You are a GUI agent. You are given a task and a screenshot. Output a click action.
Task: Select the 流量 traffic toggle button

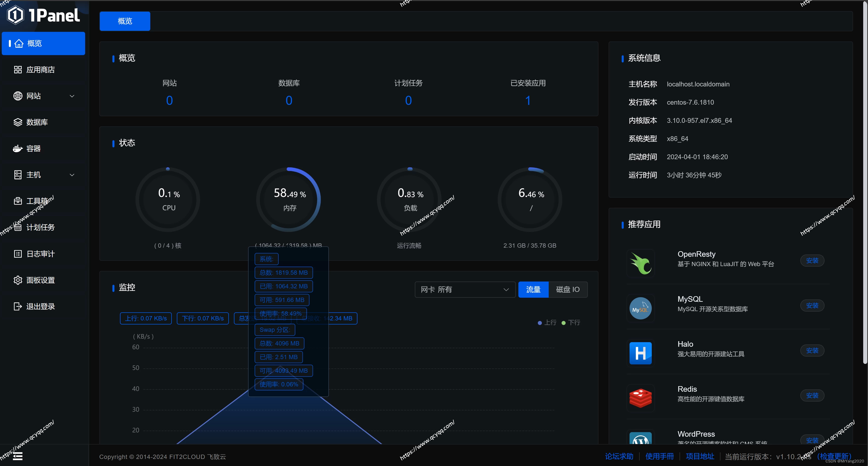(x=533, y=289)
